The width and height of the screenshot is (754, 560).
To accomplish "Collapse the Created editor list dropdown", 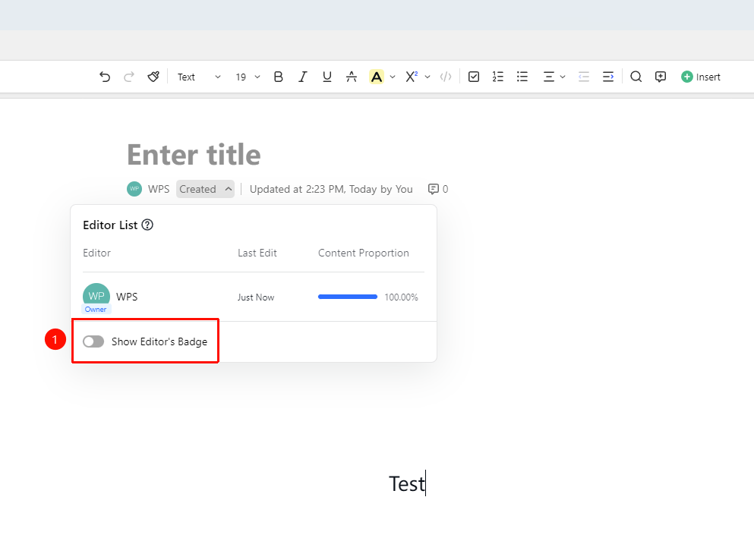I will pos(205,190).
